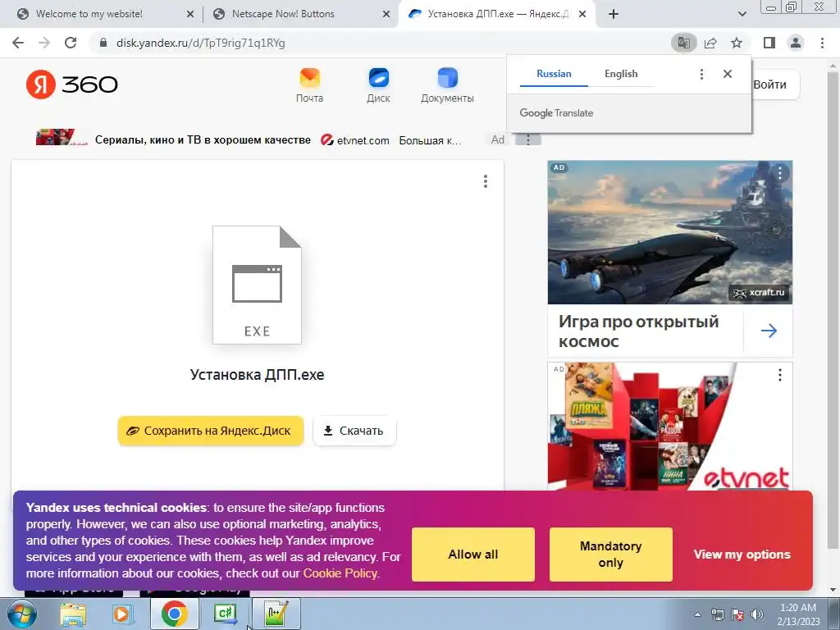Open the Cookie Policy link
Image resolution: width=840 pixels, height=630 pixels.
pyautogui.click(x=340, y=573)
